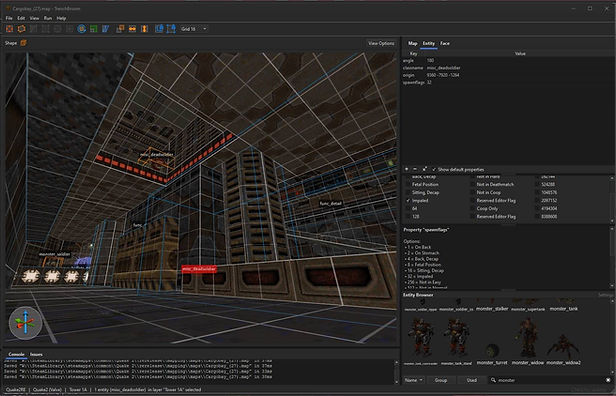616x396 pixels.
Task: Click the func_detail label in viewport
Action: click(331, 204)
